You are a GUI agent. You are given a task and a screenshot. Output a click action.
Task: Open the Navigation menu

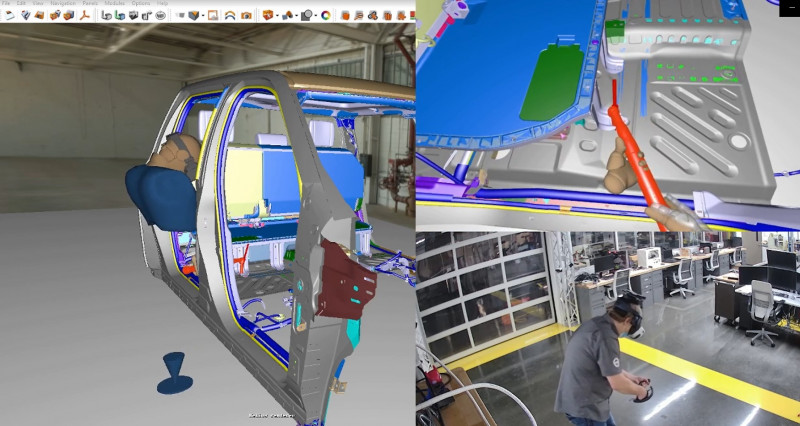[x=63, y=4]
